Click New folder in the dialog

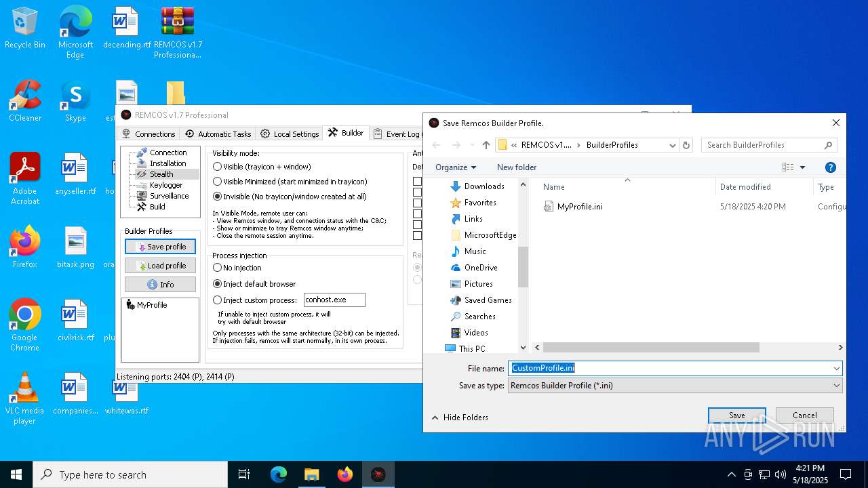coord(517,167)
